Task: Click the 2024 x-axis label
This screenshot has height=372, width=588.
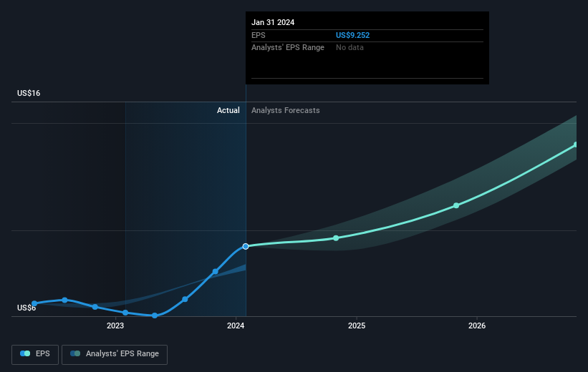Action: click(236, 325)
